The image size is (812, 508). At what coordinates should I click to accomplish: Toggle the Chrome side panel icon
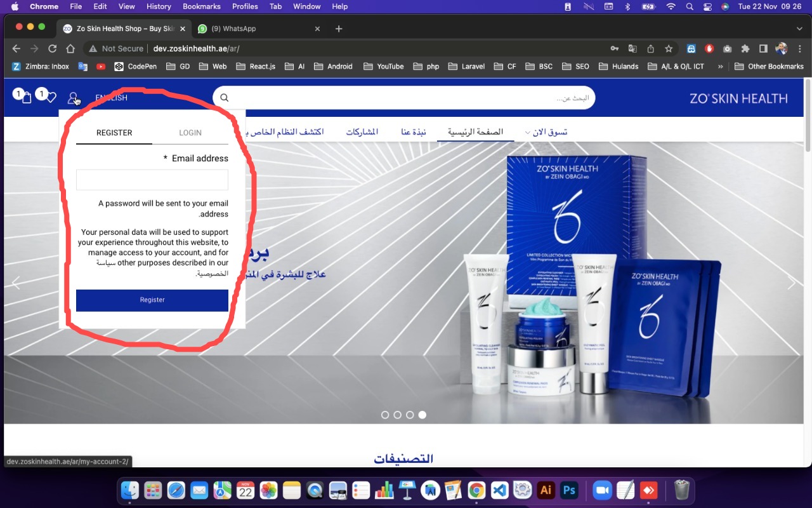763,48
